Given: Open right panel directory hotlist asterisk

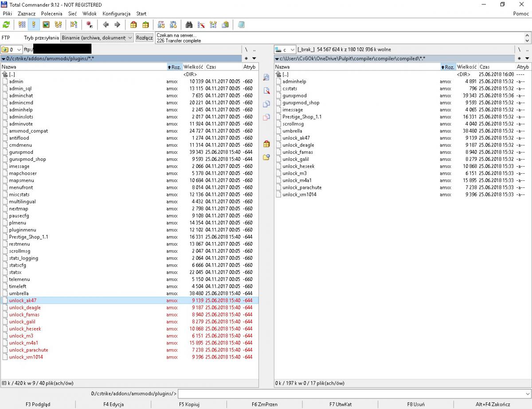Looking at the screenshot, I should 519,58.
